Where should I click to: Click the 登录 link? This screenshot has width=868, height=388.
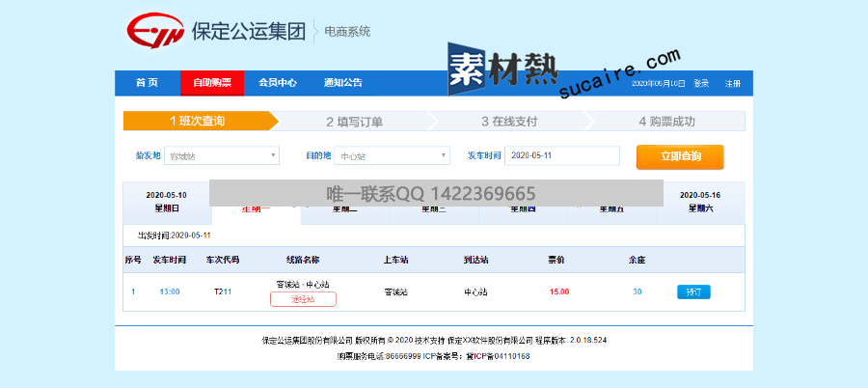[701, 84]
